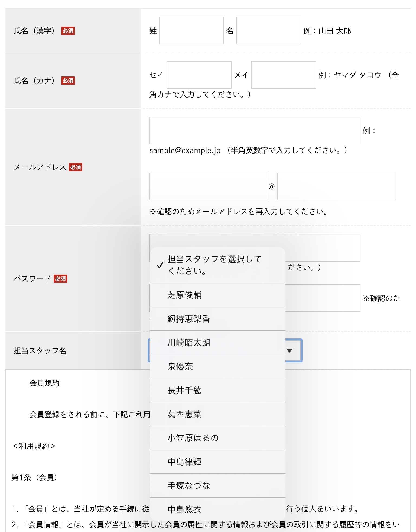The width and height of the screenshot is (416, 532).
Task: Select 芝原俊輔 from the staff list
Action: [x=218, y=295]
